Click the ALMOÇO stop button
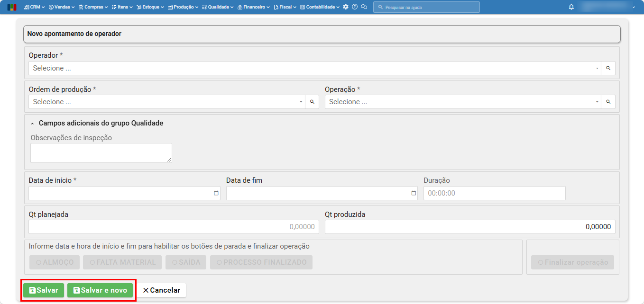Viewport: 644px width, 304px height. tap(55, 262)
